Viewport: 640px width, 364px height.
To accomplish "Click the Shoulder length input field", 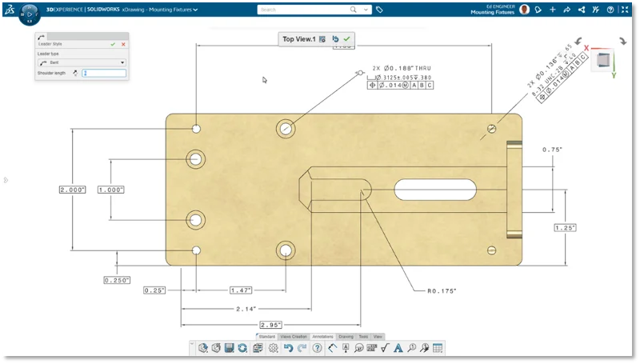I will coord(104,73).
